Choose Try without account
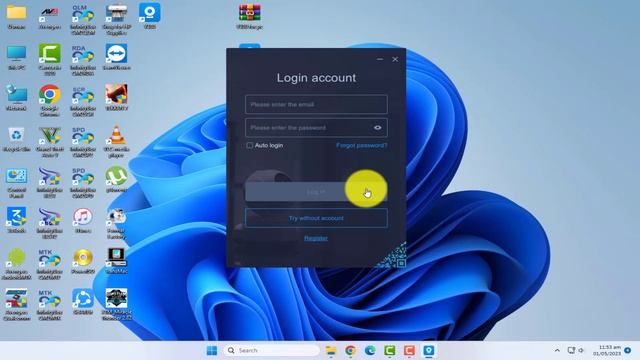This screenshot has width=640, height=360. (x=316, y=218)
